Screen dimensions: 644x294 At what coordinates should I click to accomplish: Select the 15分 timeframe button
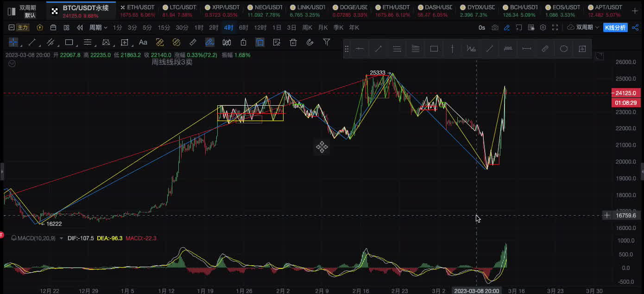click(164, 28)
